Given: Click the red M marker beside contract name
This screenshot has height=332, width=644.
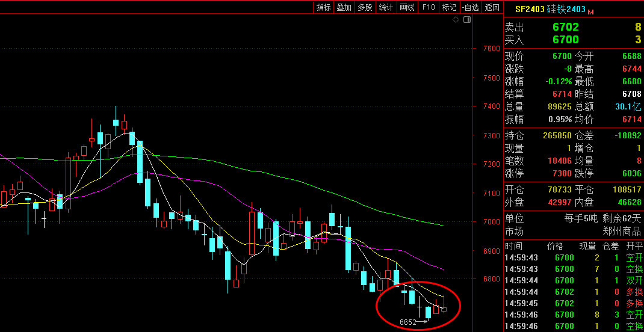Looking at the screenshot, I should click(x=590, y=12).
